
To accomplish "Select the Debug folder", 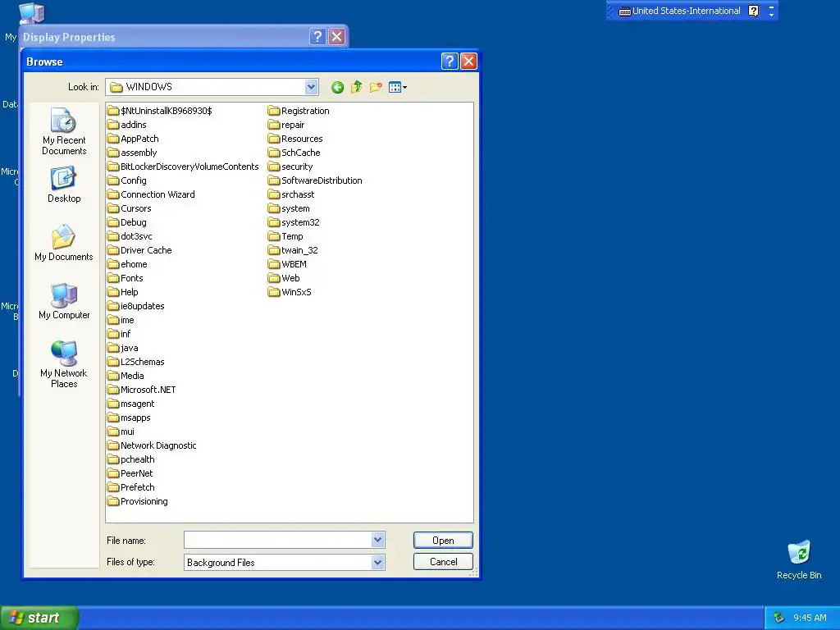I will pyautogui.click(x=127, y=222).
